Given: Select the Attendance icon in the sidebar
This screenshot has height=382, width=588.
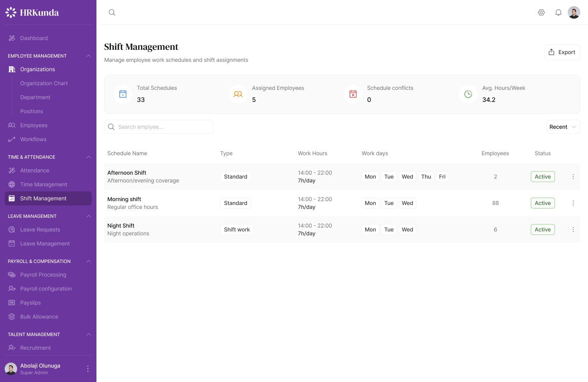Looking at the screenshot, I should (x=11, y=170).
